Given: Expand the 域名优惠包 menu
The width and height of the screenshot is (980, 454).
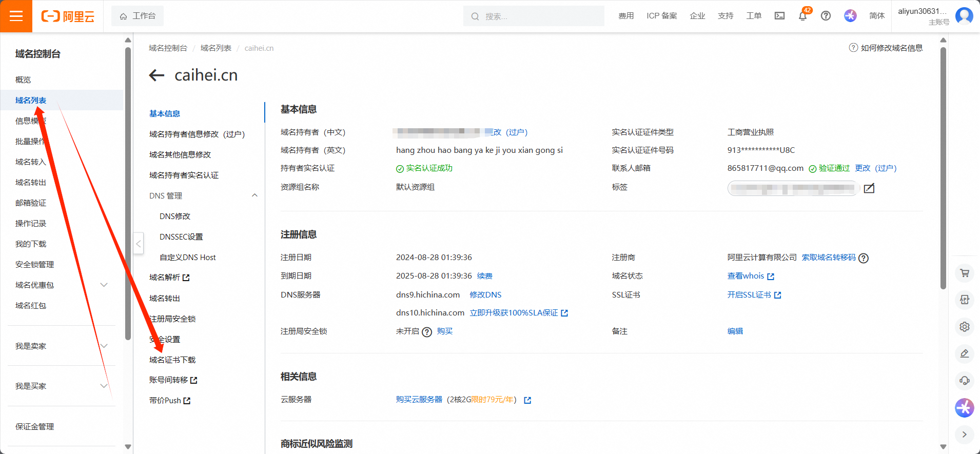Looking at the screenshot, I should point(104,285).
